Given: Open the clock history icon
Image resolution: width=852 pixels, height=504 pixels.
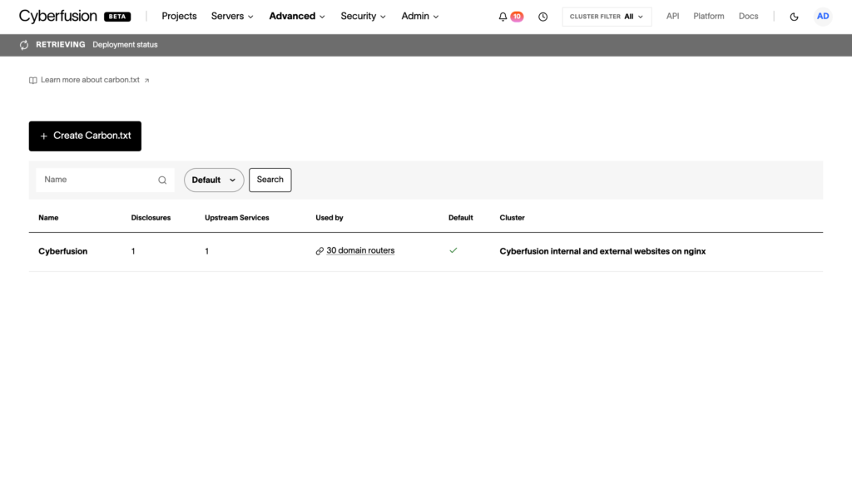Looking at the screenshot, I should coord(542,17).
